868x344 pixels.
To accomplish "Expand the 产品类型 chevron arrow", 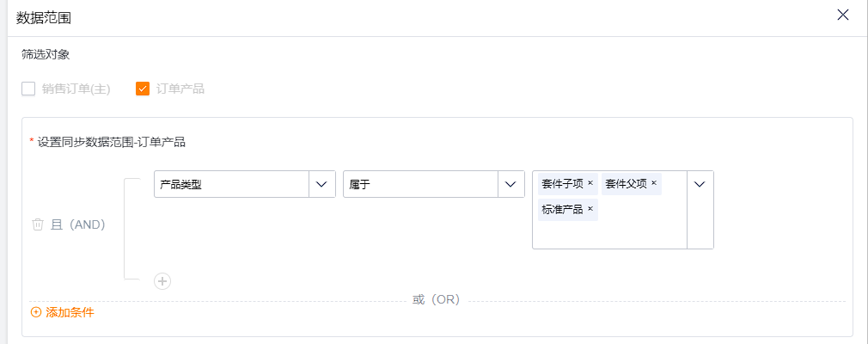I will pos(322,184).
